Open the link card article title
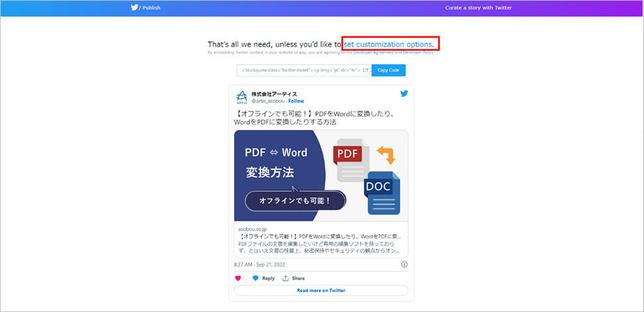This screenshot has width=644, height=312. (x=320, y=237)
